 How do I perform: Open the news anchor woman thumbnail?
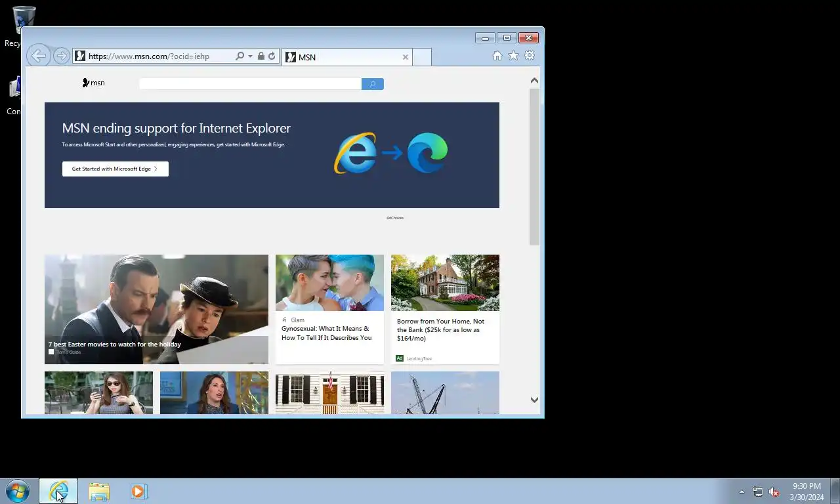(214, 392)
